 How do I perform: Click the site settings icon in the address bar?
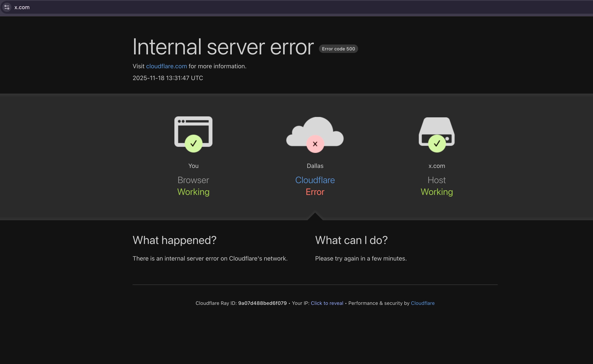point(6,7)
